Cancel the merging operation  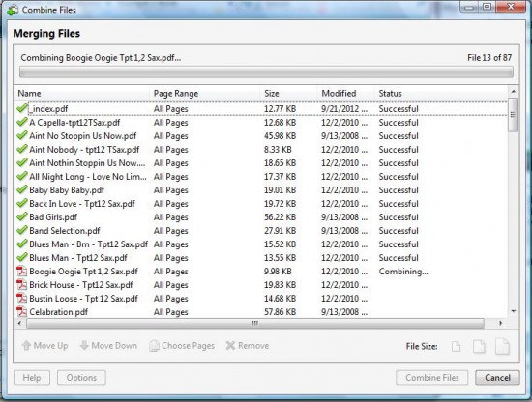point(497,378)
